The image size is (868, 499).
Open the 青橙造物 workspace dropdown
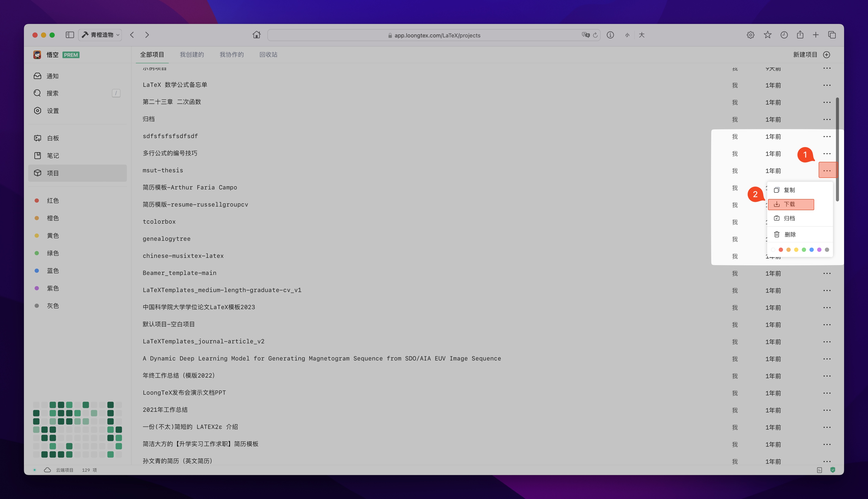point(100,35)
